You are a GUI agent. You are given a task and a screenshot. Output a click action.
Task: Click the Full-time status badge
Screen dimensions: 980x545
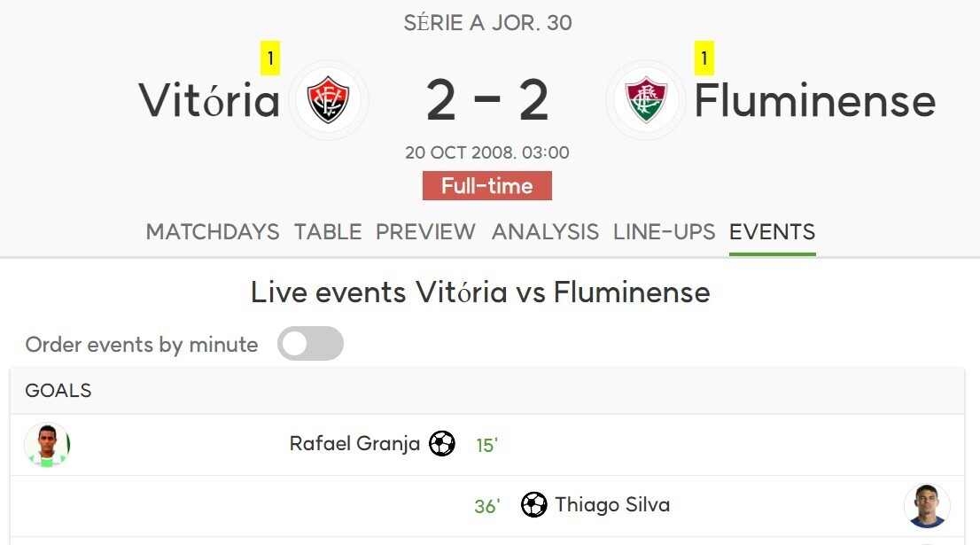(487, 186)
